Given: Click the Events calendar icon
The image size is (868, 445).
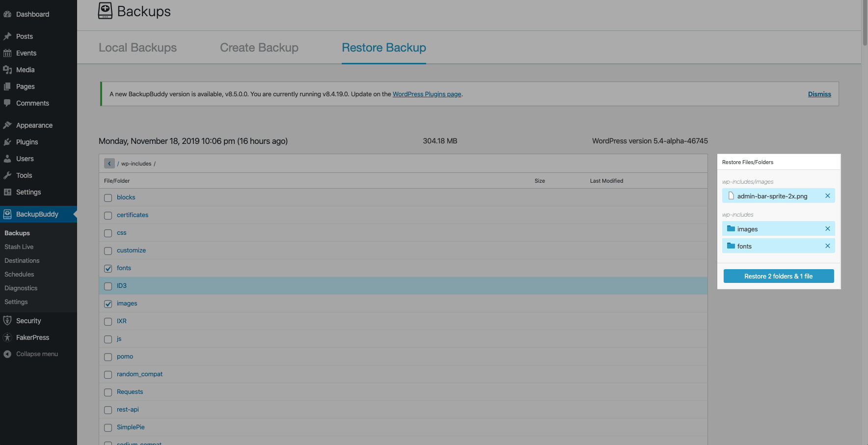Looking at the screenshot, I should [7, 53].
